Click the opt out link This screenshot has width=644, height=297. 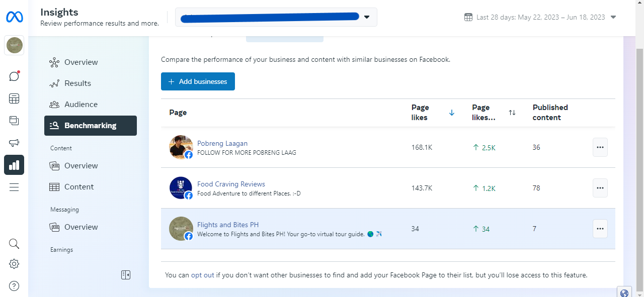202,275
